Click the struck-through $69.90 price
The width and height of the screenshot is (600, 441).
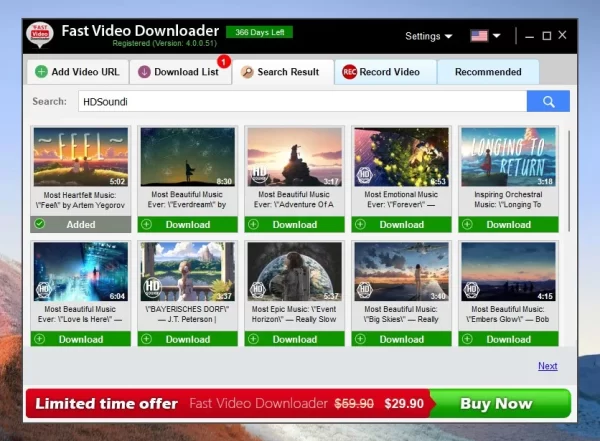(354, 403)
